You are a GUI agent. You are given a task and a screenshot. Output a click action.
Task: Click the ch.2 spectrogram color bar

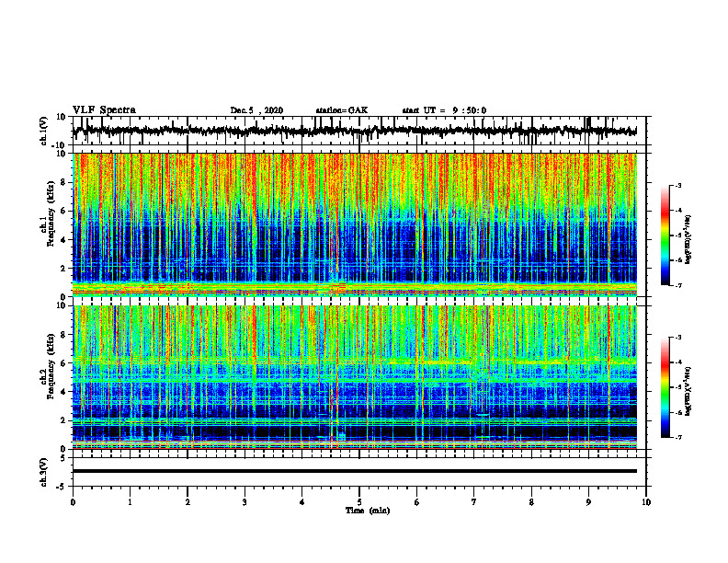pos(665,387)
